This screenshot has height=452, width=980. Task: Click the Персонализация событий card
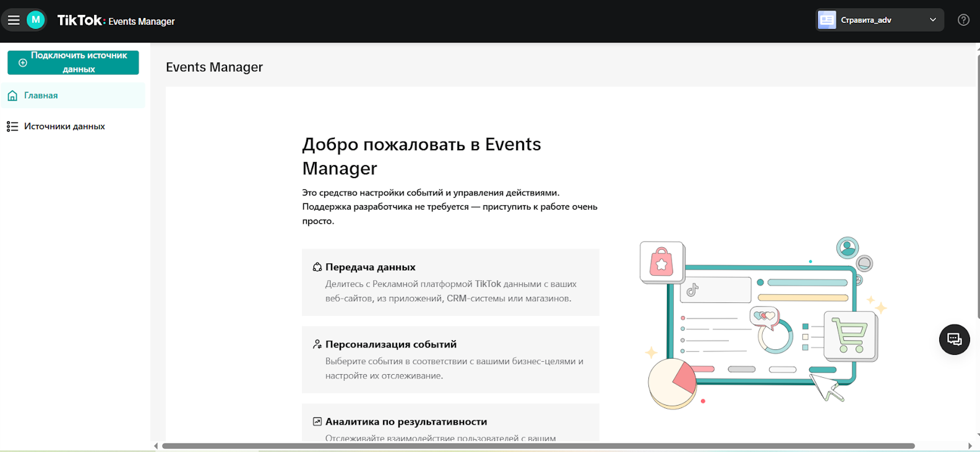click(450, 360)
